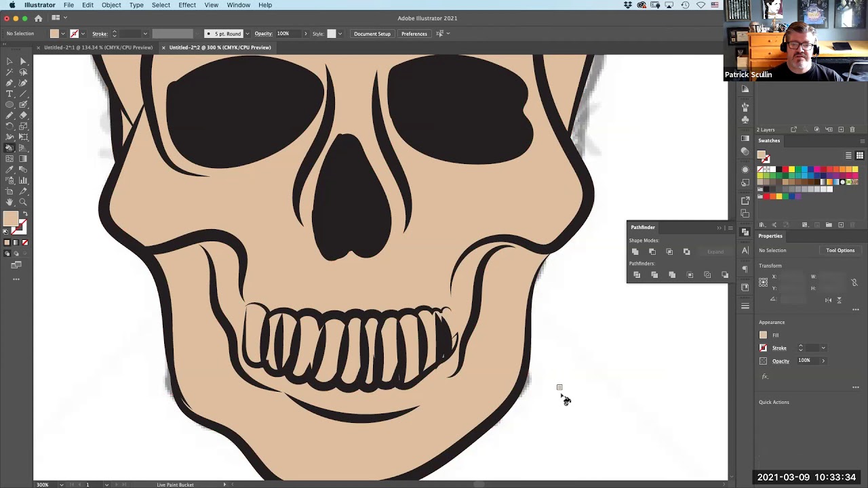
Task: Expand the opacity slider arrow in control bar
Action: tap(305, 34)
